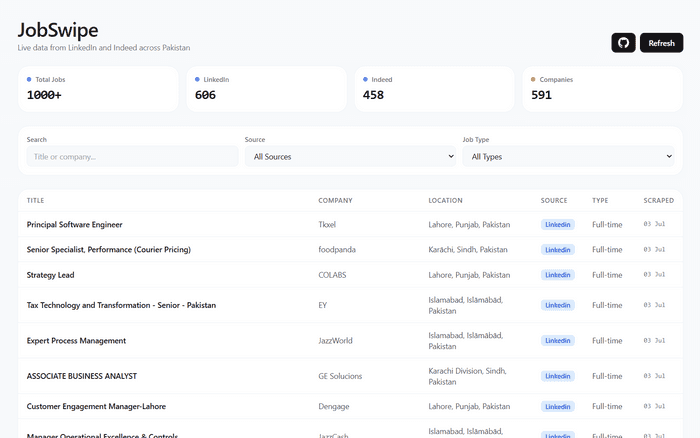Click the LinkedIn badge in Strategy Lead row
Image resolution: width=700 pixels, height=438 pixels.
coord(558,275)
